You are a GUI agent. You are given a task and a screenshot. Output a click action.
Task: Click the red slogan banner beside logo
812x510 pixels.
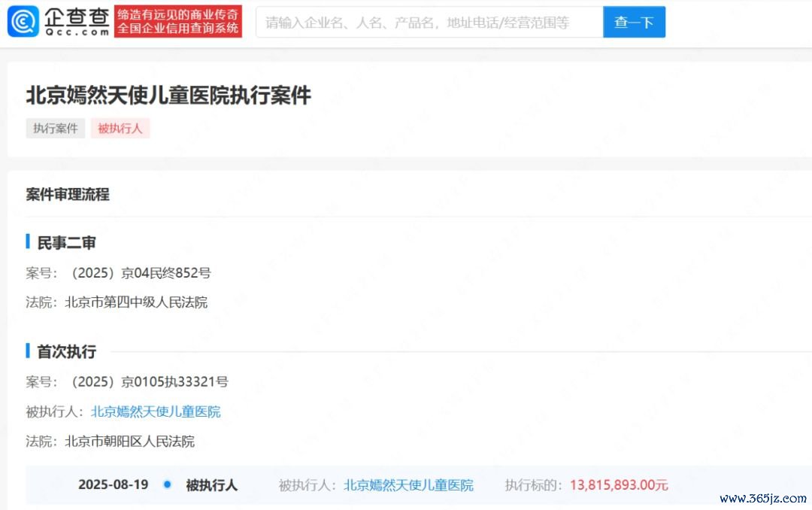(x=178, y=22)
